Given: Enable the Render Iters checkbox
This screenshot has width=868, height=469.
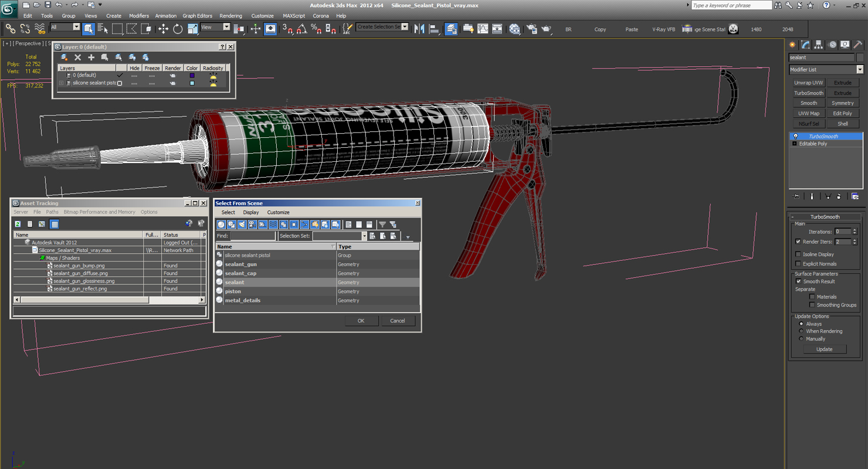Looking at the screenshot, I should (798, 242).
